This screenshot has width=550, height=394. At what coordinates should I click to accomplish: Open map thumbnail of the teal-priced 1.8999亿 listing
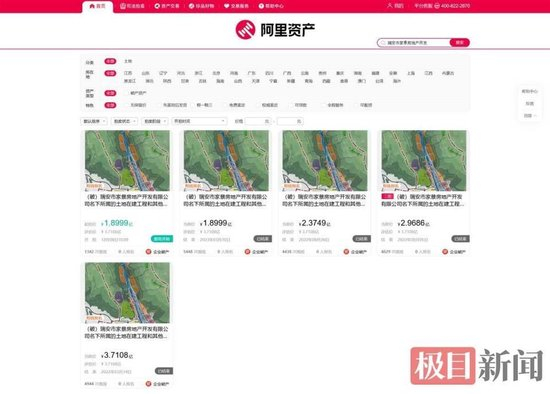point(127,161)
